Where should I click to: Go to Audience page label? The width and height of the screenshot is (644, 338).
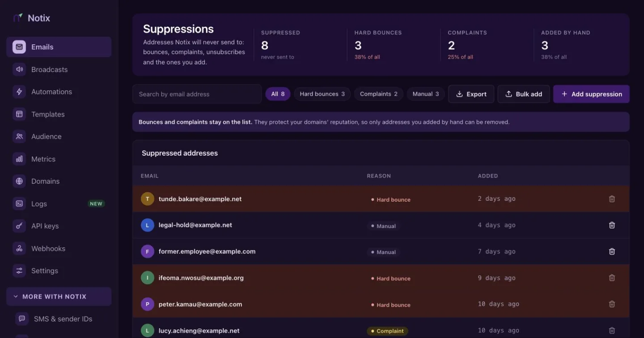[47, 136]
